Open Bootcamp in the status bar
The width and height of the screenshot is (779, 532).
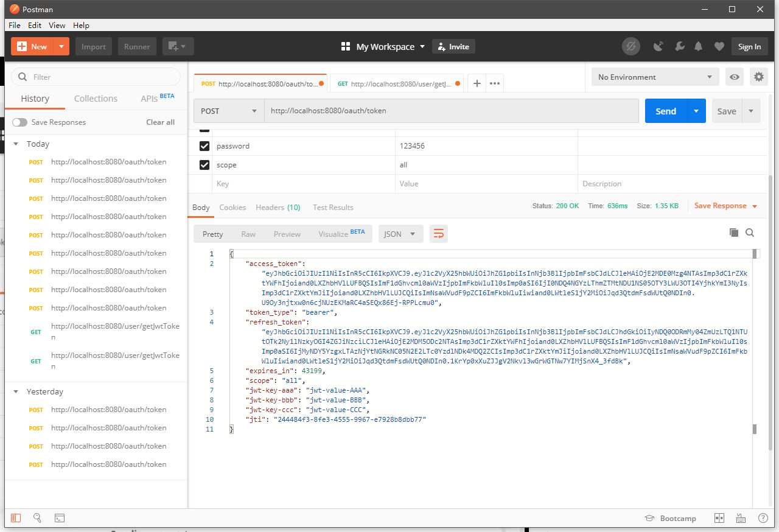(x=670, y=518)
